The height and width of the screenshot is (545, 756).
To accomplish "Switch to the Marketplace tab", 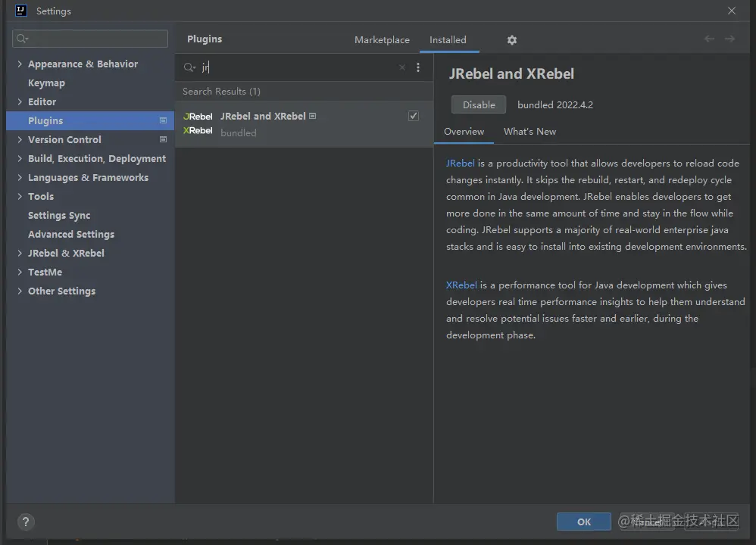I will point(382,40).
